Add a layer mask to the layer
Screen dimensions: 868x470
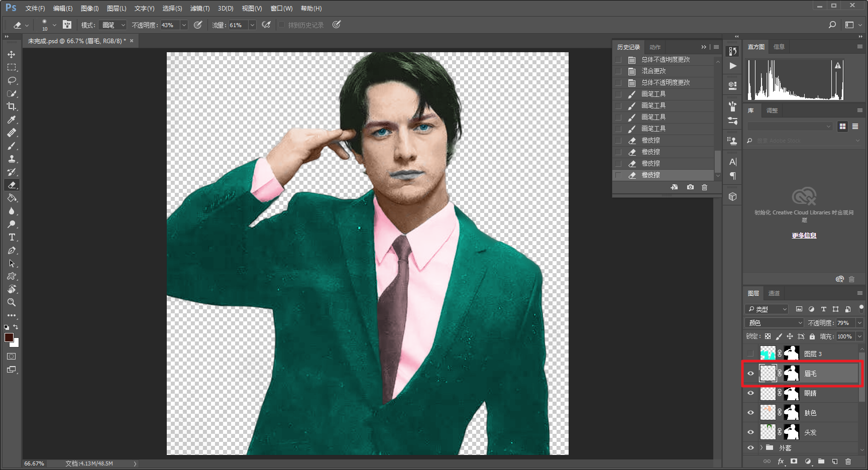[794, 461]
